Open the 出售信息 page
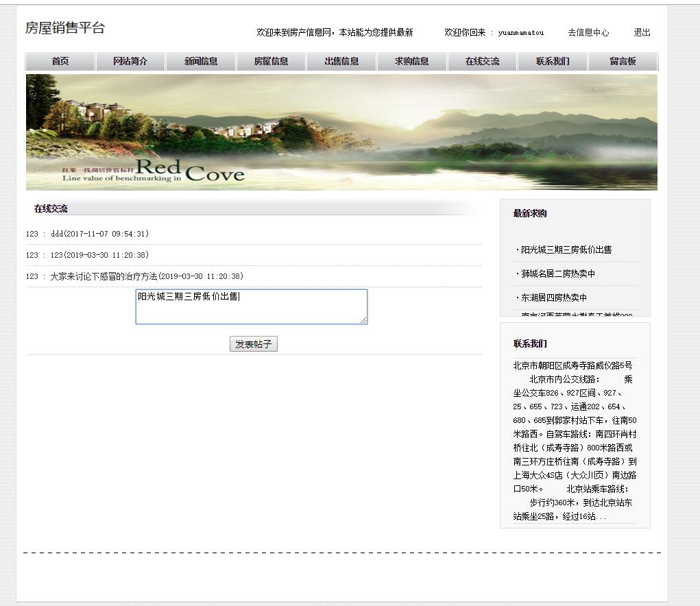 (341, 61)
